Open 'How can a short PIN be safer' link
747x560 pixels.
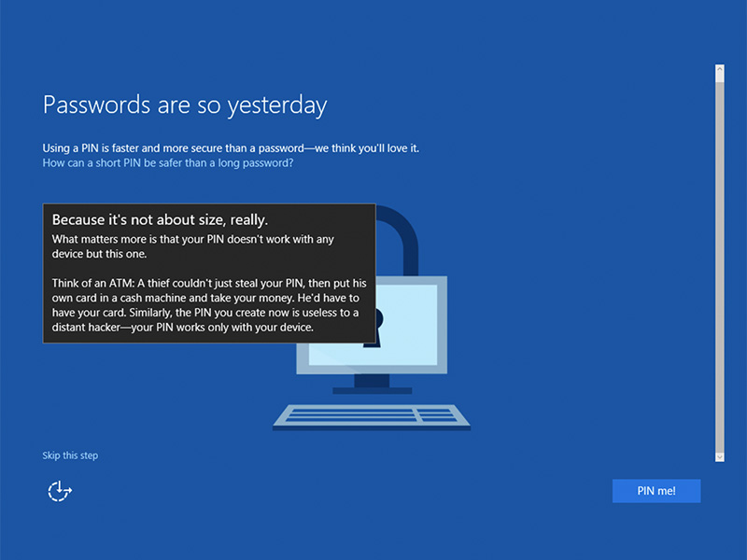[168, 162]
